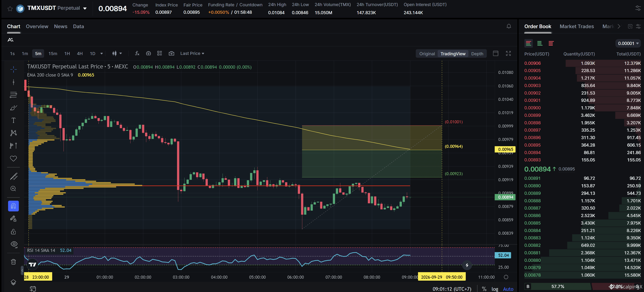Screen dimensions: 644x292
Task: Select the Text drawing tool
Action: click(x=14, y=120)
